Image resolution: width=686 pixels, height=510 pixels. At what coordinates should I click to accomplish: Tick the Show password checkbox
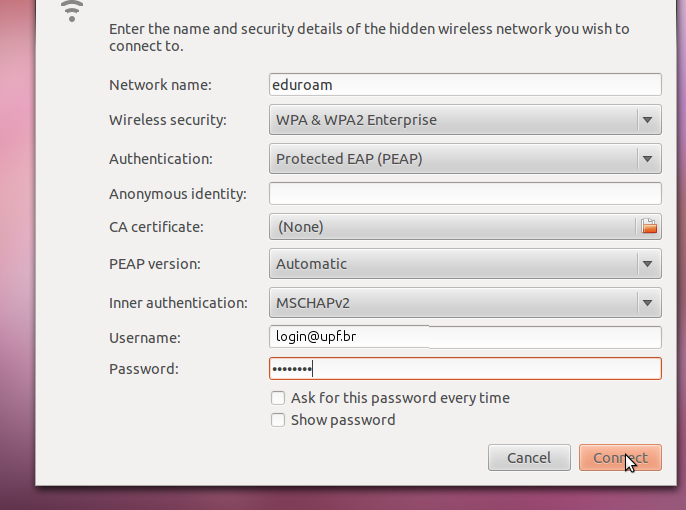point(278,420)
